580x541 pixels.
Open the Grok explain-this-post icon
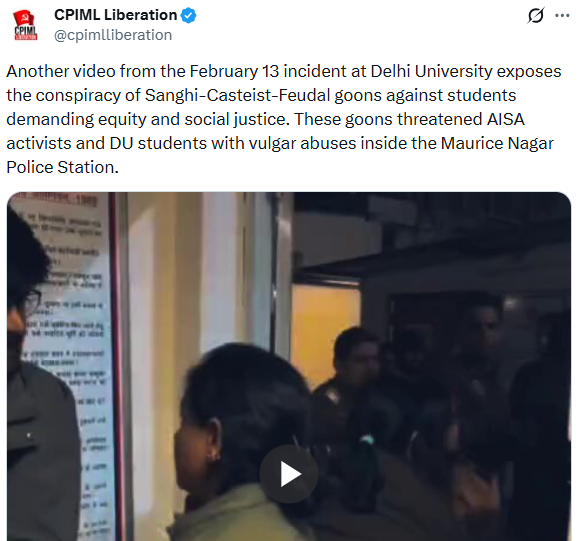pos(536,16)
